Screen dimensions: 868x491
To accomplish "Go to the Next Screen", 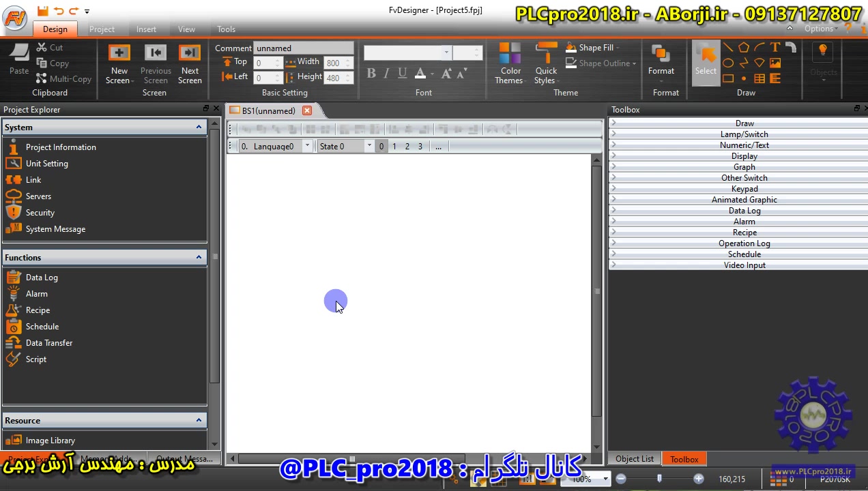I will [x=190, y=65].
